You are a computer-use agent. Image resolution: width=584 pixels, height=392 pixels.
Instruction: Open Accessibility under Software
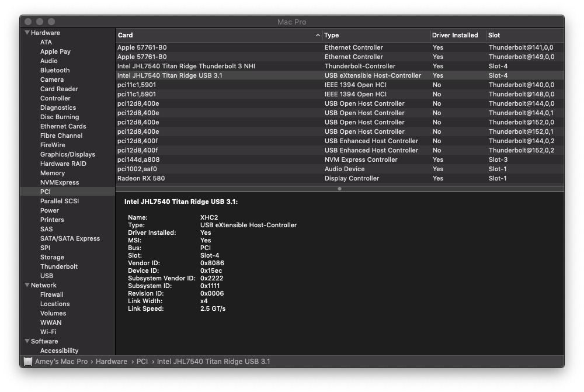tap(59, 351)
